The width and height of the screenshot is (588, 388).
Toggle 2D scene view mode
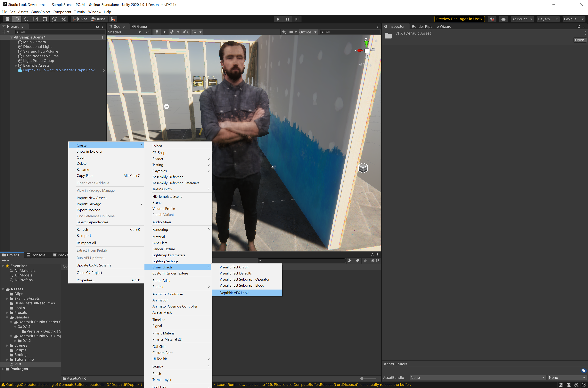pos(147,32)
